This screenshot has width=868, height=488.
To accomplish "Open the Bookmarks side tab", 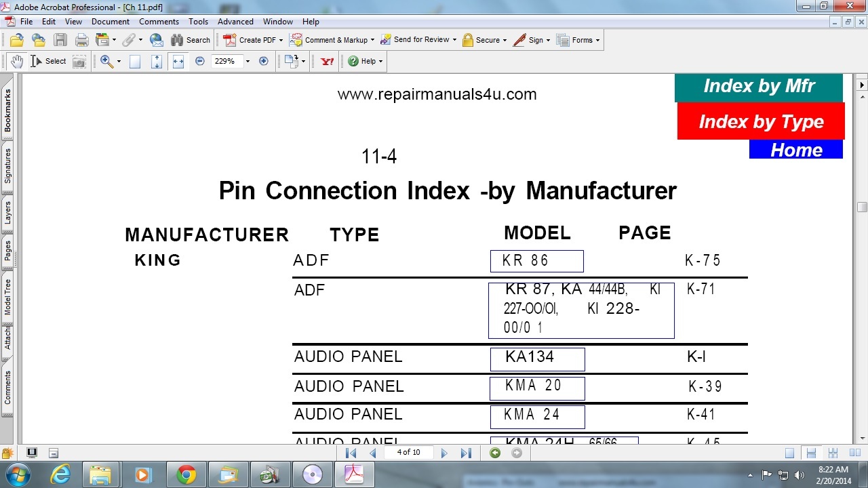I will [x=7, y=110].
